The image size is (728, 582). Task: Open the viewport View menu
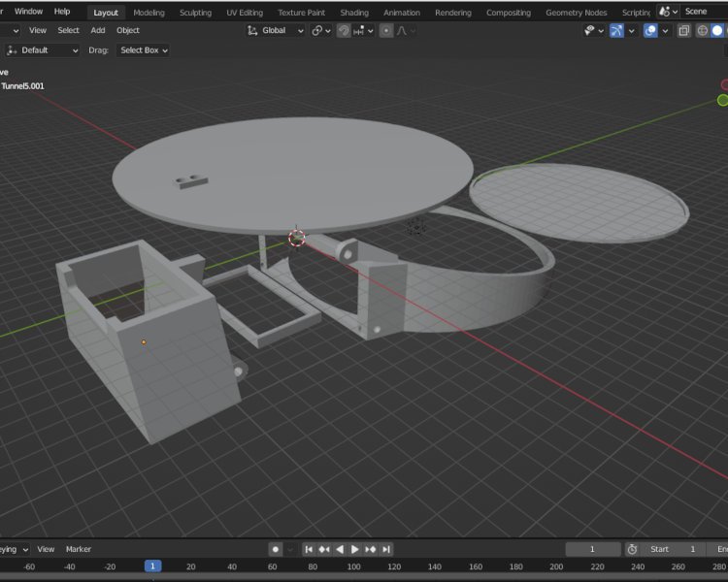click(38, 30)
